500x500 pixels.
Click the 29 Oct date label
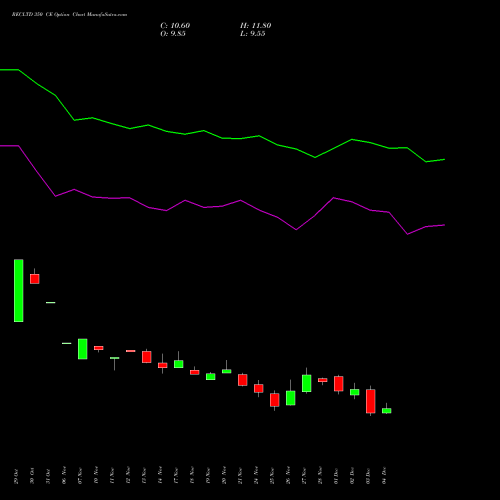pyautogui.click(x=16, y=476)
